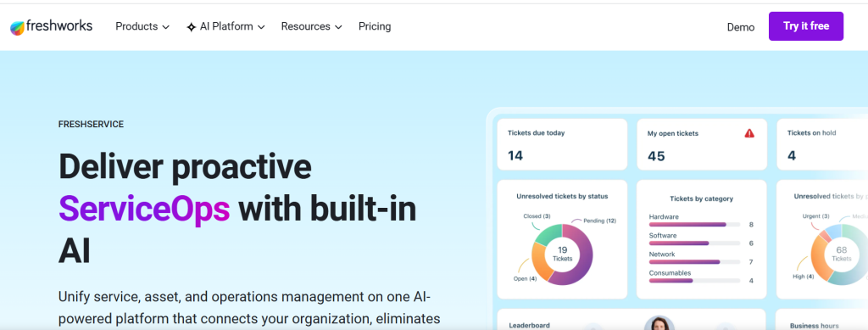Viewport: 868px width, 330px height.
Task: Click the AI Platform chevron arrow
Action: [261, 27]
